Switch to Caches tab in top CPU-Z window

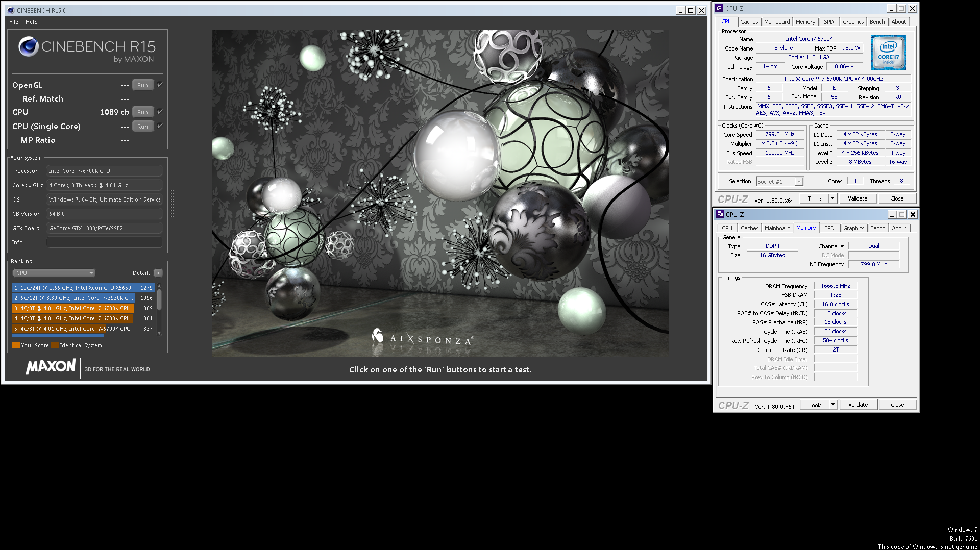(x=749, y=22)
